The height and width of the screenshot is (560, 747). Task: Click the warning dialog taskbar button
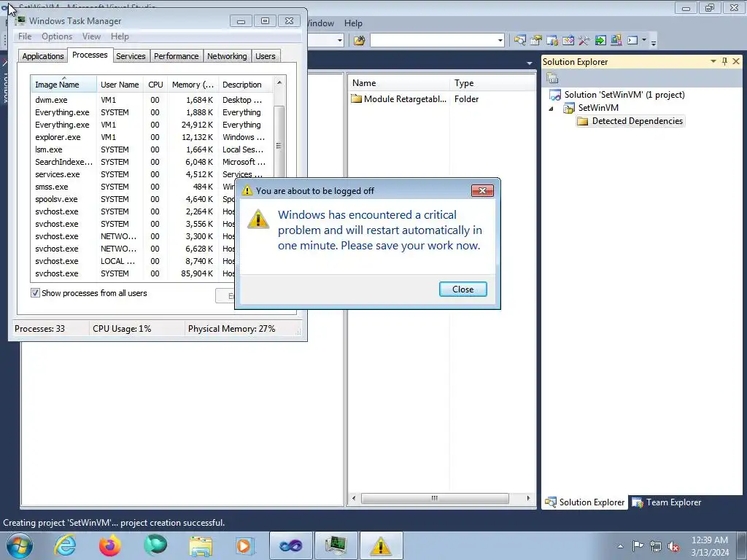(381, 545)
